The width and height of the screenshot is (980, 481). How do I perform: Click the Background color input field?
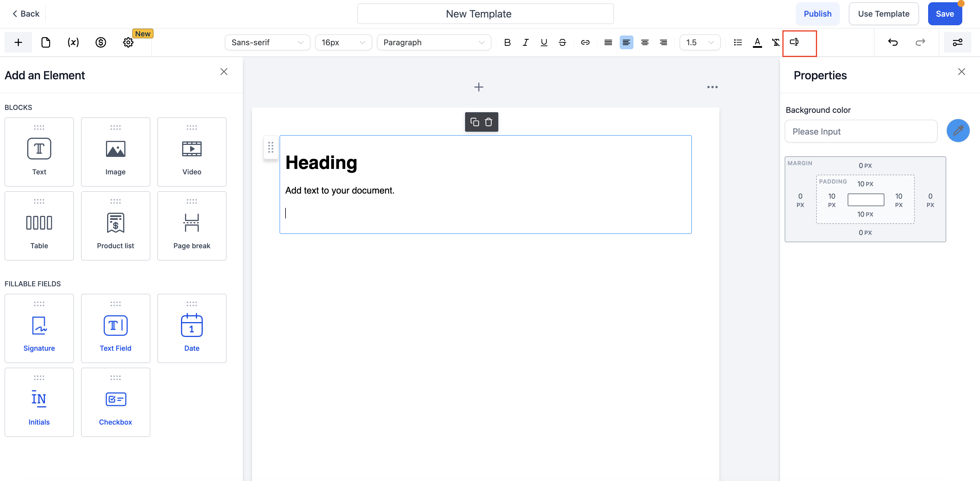(x=861, y=131)
